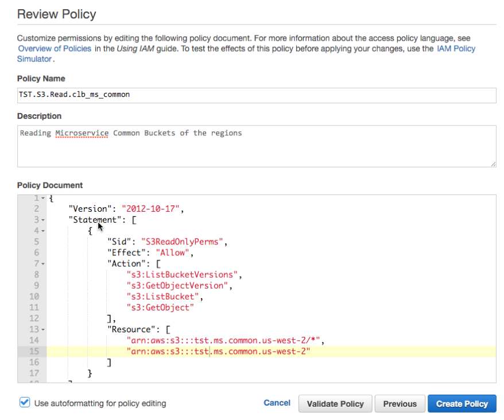Place cursor in the "s3:GetObject" action string
This screenshot has height=420, width=504.
click(160, 308)
